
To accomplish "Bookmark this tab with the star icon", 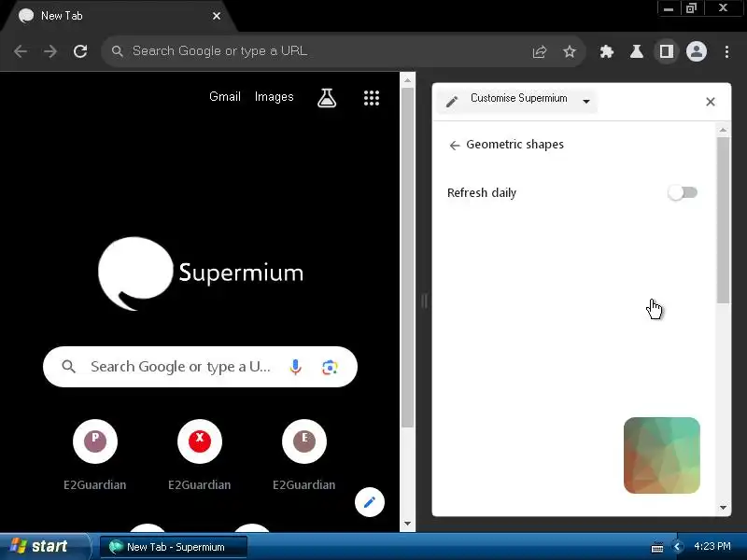I will click(x=570, y=51).
